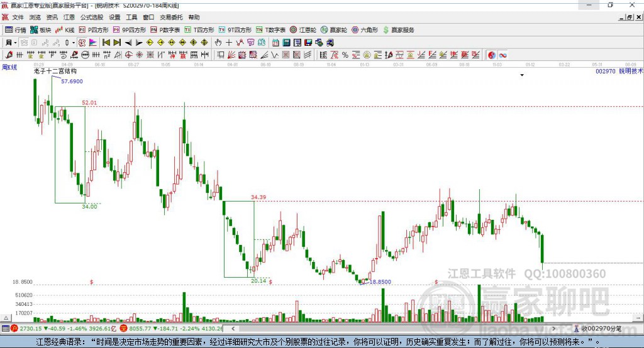This screenshot has height=348, width=644.
Task: Open the 交易委托 menu
Action: coord(171,17)
